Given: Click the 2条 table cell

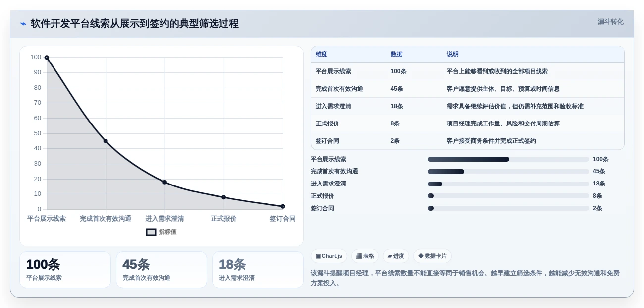Looking at the screenshot, I should tap(395, 141).
